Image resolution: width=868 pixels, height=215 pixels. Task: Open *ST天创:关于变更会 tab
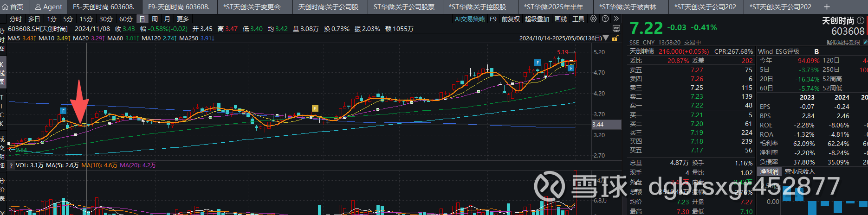coord(252,6)
